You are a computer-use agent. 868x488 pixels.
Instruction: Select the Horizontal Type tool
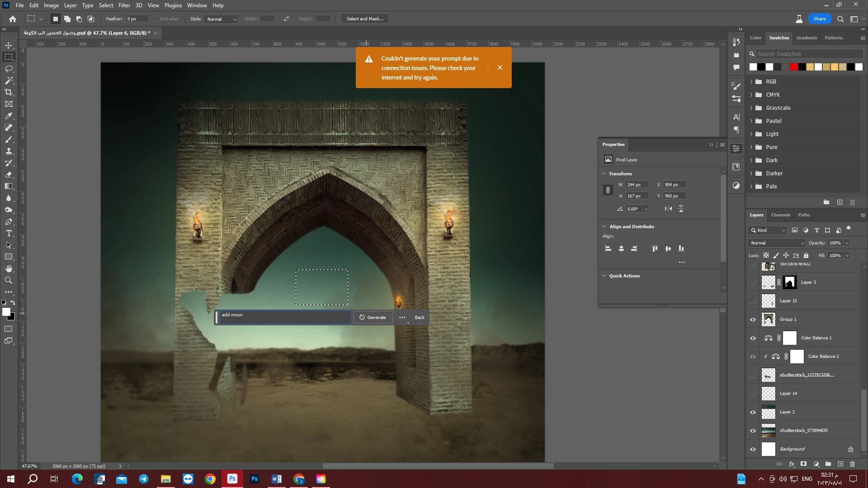pos(9,234)
